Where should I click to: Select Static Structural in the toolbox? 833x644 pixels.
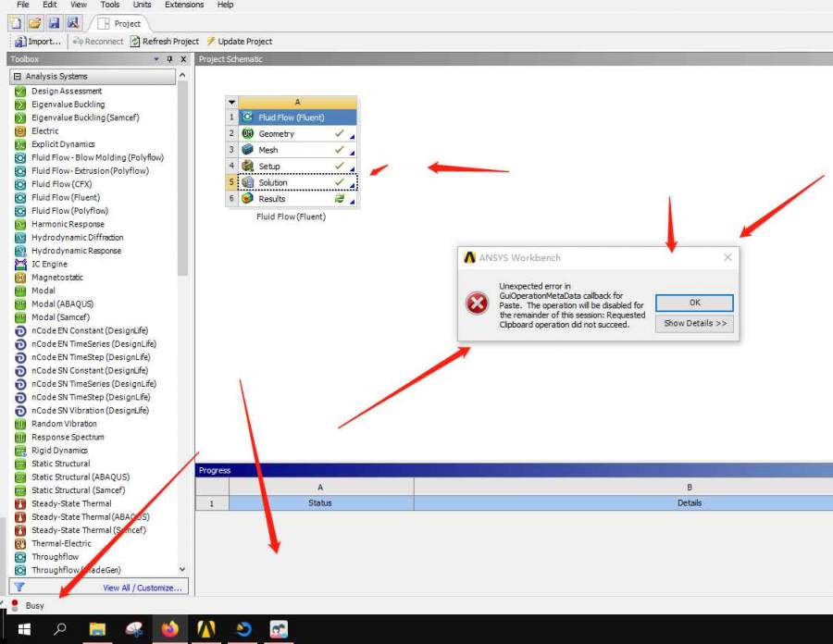coord(60,464)
